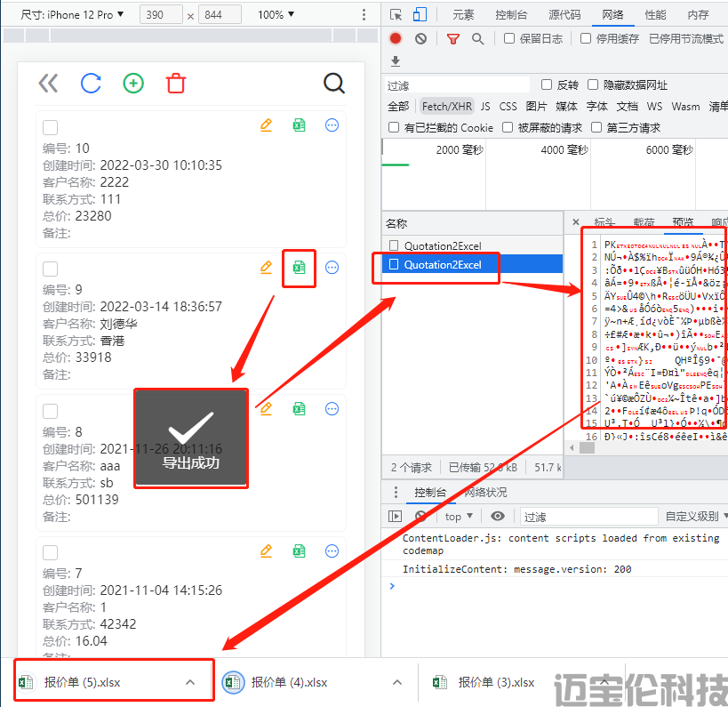Open the iPhone 12 Pro device dropdown
The width and height of the screenshot is (728, 707).
tap(72, 15)
